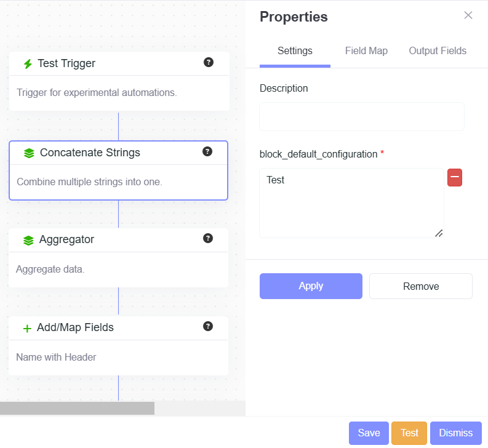This screenshot has height=448, width=488.
Task: Save the automation workflow
Action: click(369, 433)
